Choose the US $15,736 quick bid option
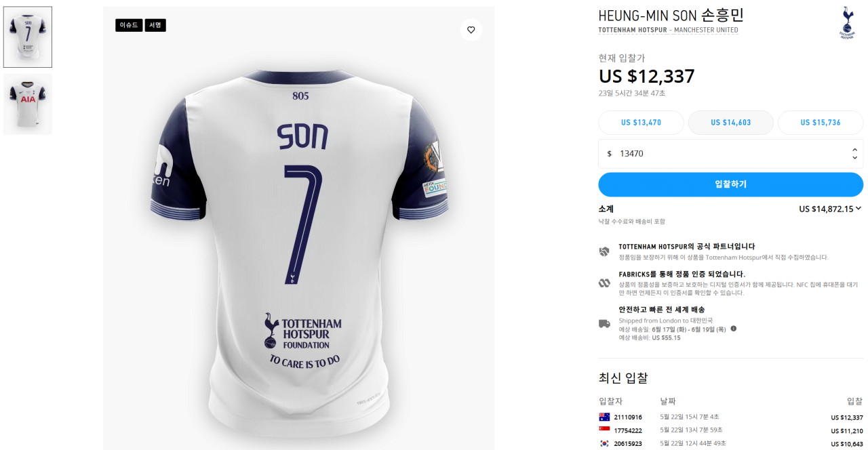This screenshot has height=450, width=868. [821, 123]
